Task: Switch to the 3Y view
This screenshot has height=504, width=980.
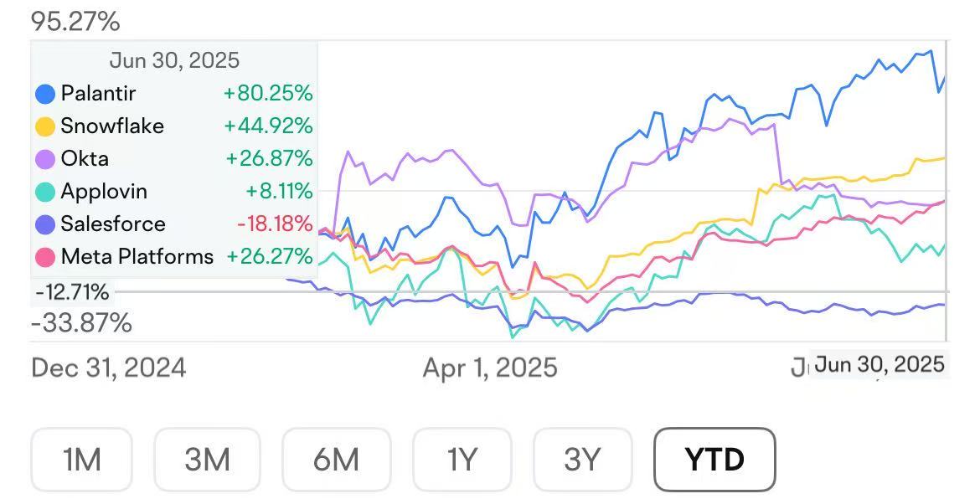Action: click(x=582, y=459)
